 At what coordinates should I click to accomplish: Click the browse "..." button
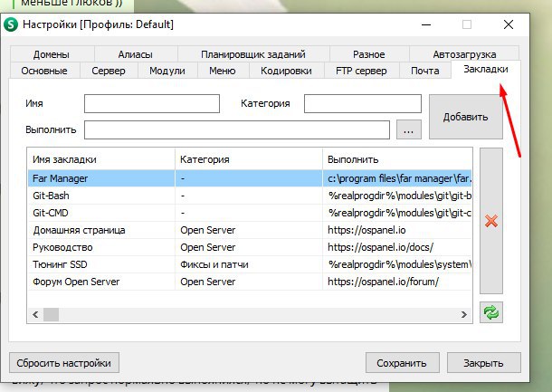point(409,129)
